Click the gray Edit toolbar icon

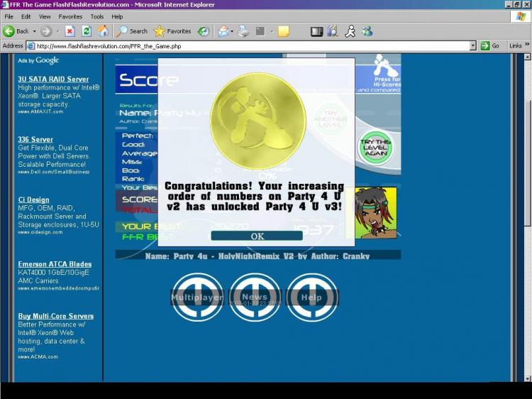point(260,31)
